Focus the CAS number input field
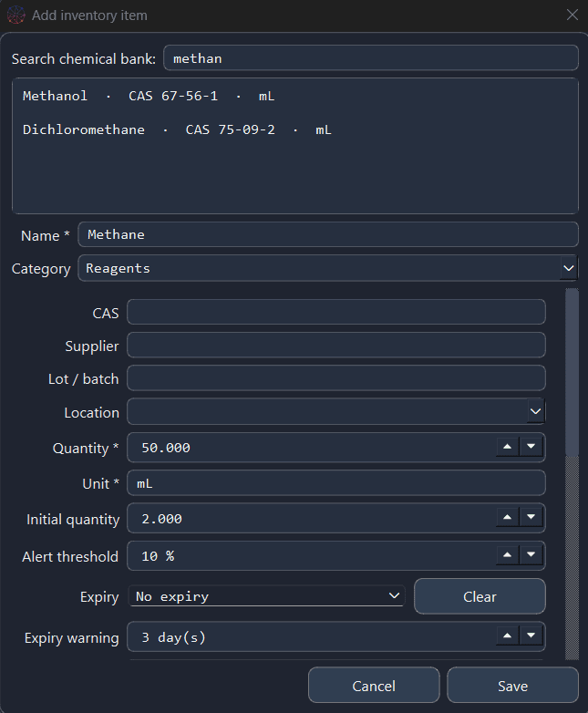Screen dimensions: 588x713 click(336, 312)
